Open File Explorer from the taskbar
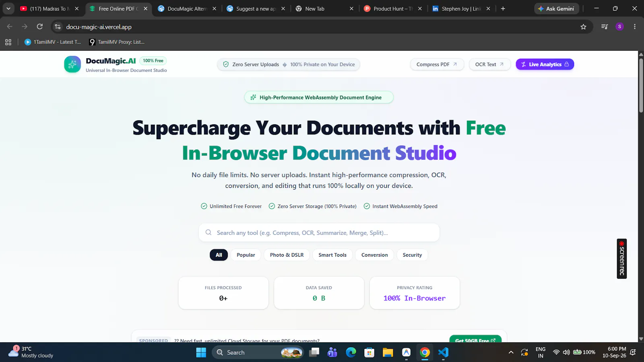This screenshot has width=644, height=362. point(388,352)
